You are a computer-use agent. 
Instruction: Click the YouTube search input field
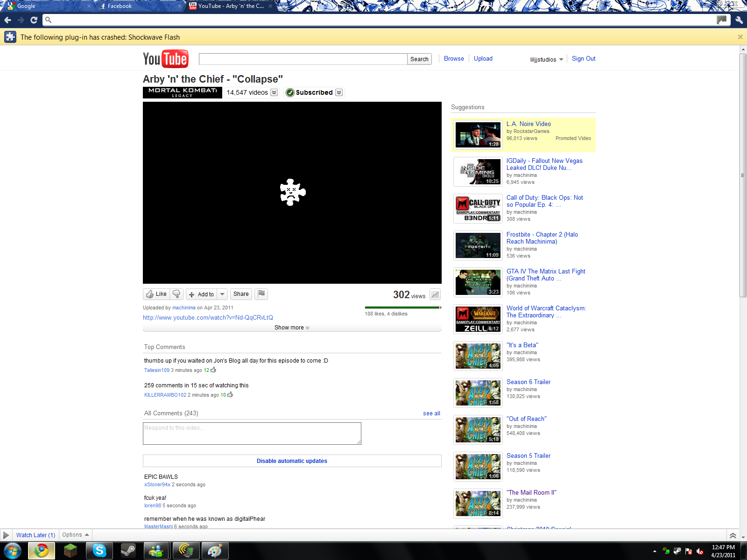(x=303, y=59)
